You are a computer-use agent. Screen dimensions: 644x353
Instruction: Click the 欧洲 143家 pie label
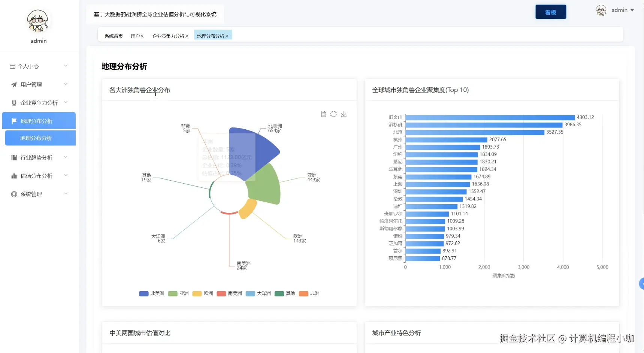click(x=299, y=239)
